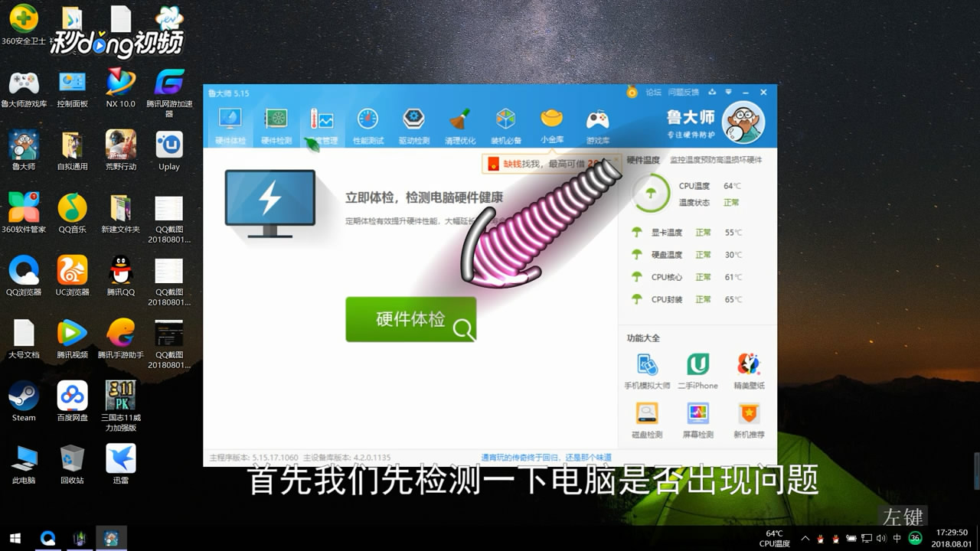Open 三国志11威力加强版 desktop icon
This screenshot has width=980, height=551.
point(120,406)
